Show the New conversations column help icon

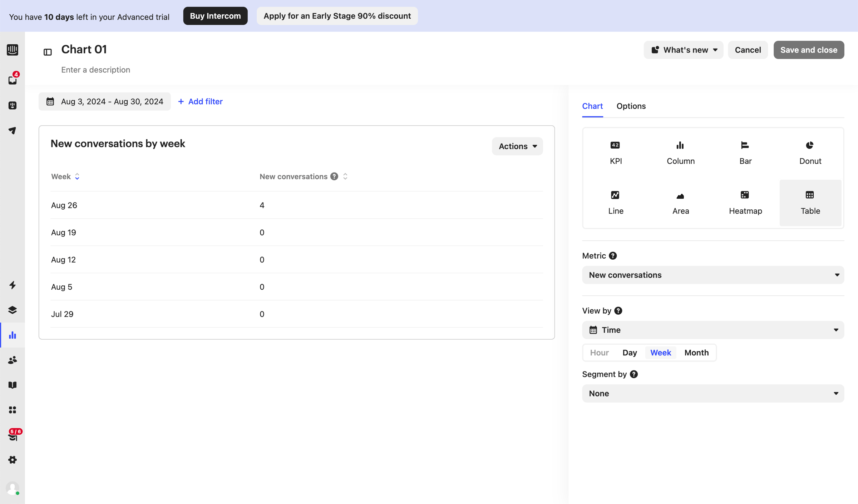[334, 176]
